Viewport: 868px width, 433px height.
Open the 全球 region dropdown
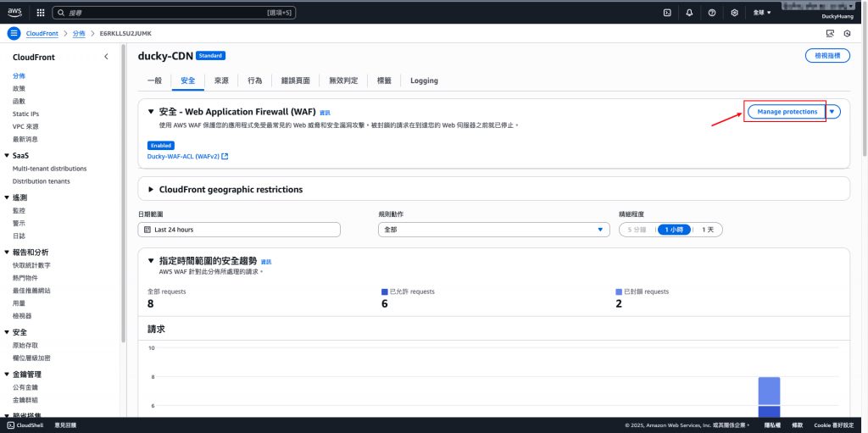pos(762,12)
